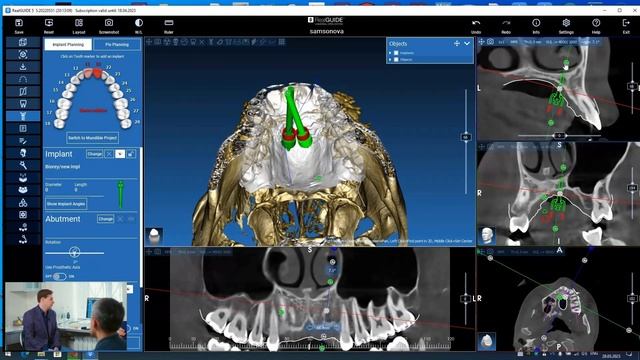Click the skull orientation thumbnail in axial view
This screenshot has width=640, height=360.
click(487, 341)
